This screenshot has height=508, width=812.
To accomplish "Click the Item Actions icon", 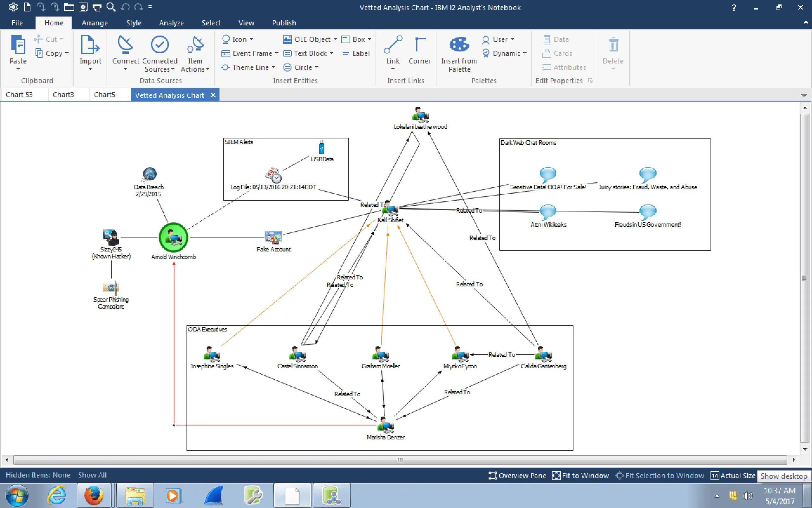I will [195, 45].
